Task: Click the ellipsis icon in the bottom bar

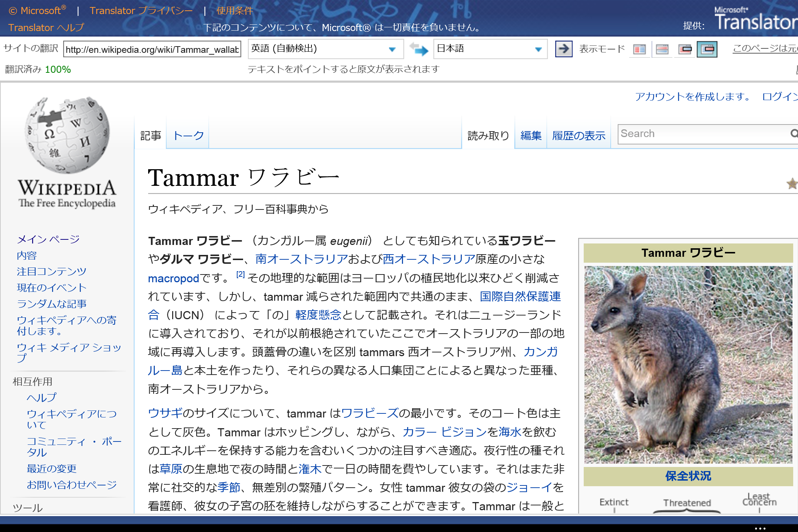Action: click(760, 528)
